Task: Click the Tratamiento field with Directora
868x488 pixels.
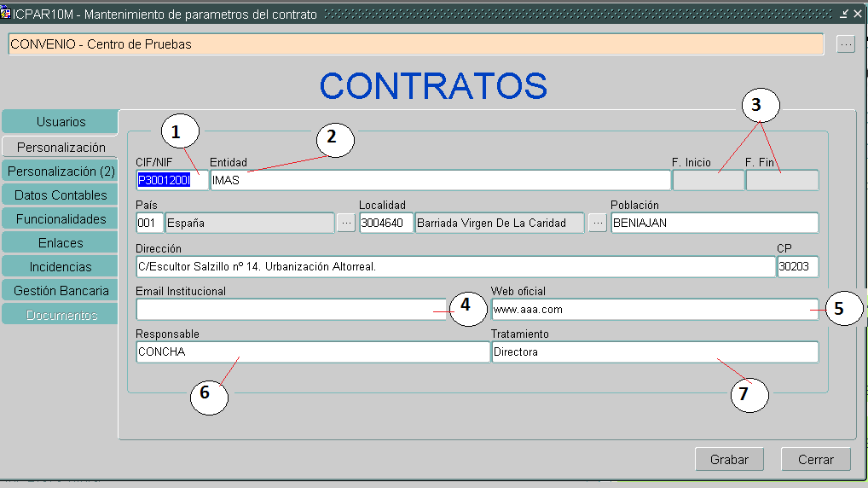Action: (x=655, y=351)
